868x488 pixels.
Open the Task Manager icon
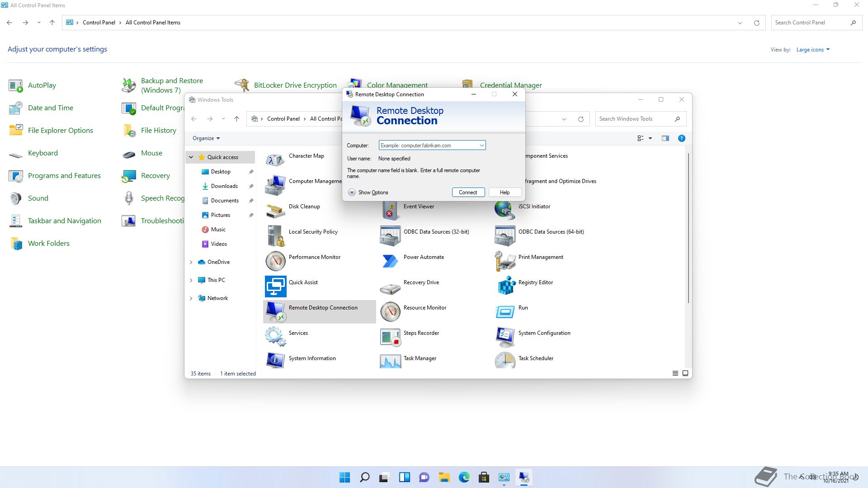[390, 360]
